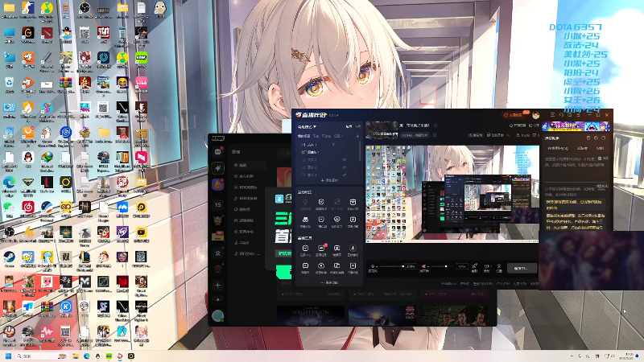Toggle eye visibility on third source row

click(345, 159)
